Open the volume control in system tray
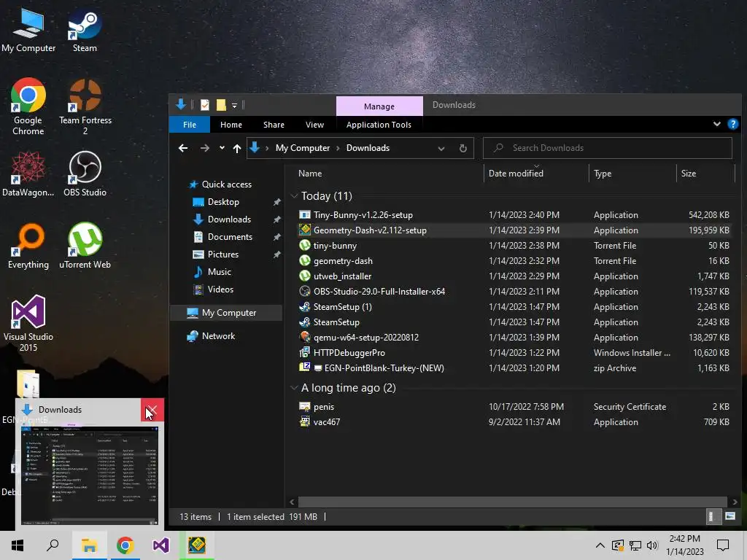This screenshot has height=560, width=747. (x=653, y=545)
